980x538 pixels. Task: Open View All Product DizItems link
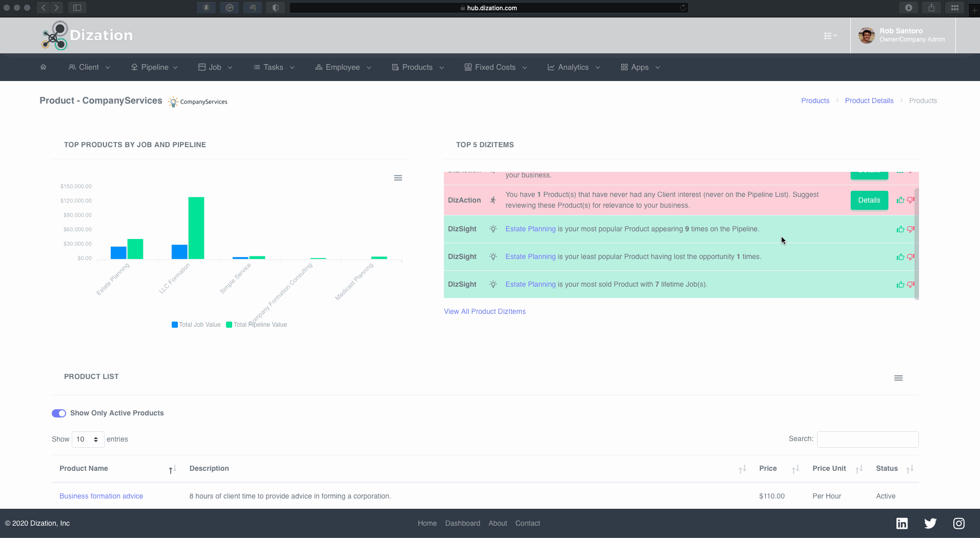click(x=485, y=311)
